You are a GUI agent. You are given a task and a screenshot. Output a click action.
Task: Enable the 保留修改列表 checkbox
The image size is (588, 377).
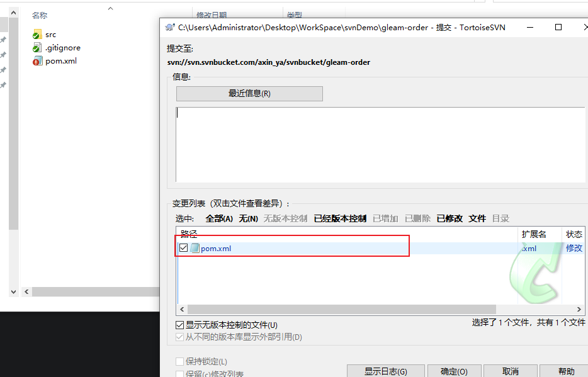179,374
